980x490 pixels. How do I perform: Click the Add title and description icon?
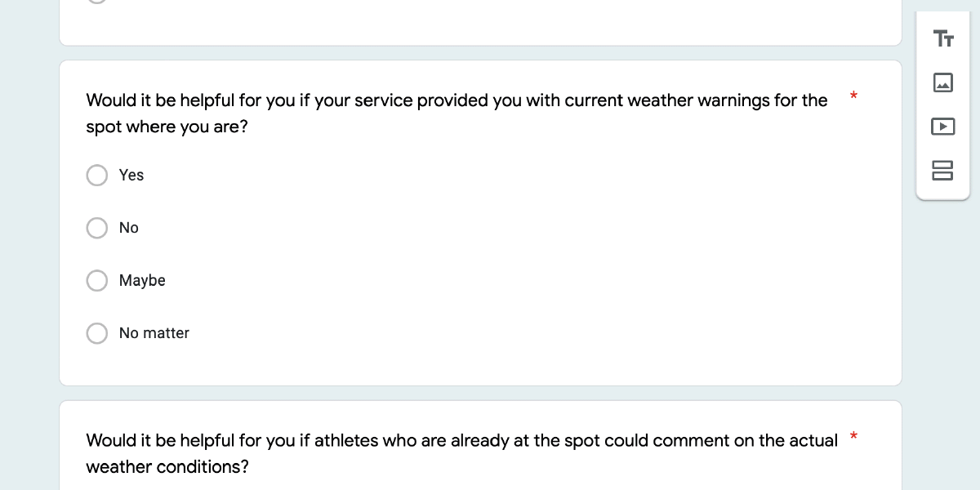click(x=943, y=38)
